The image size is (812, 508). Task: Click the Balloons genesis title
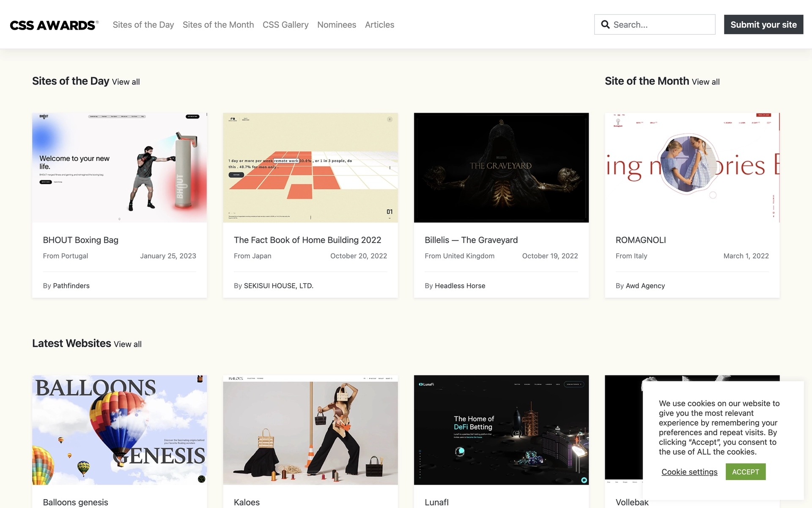coord(76,502)
